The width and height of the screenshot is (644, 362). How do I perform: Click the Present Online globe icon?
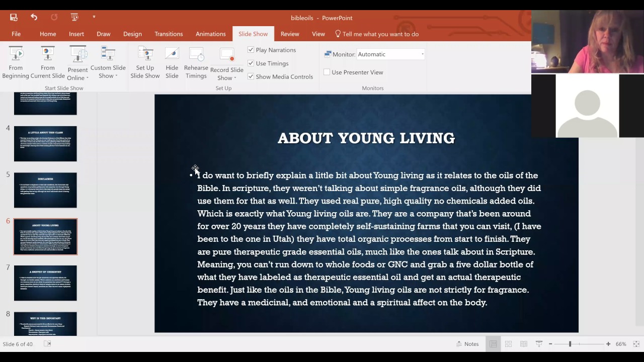[77, 54]
